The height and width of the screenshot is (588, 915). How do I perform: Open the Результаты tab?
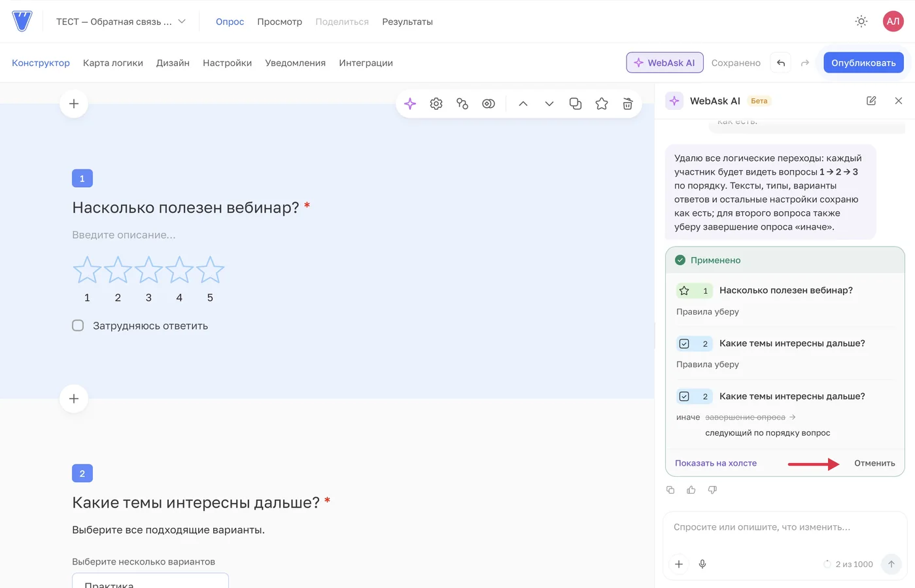(x=407, y=22)
